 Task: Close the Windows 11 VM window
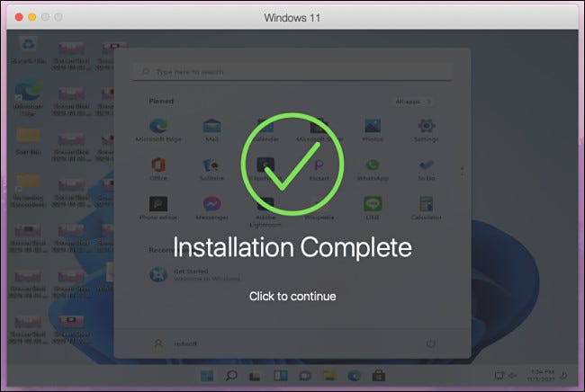point(19,17)
